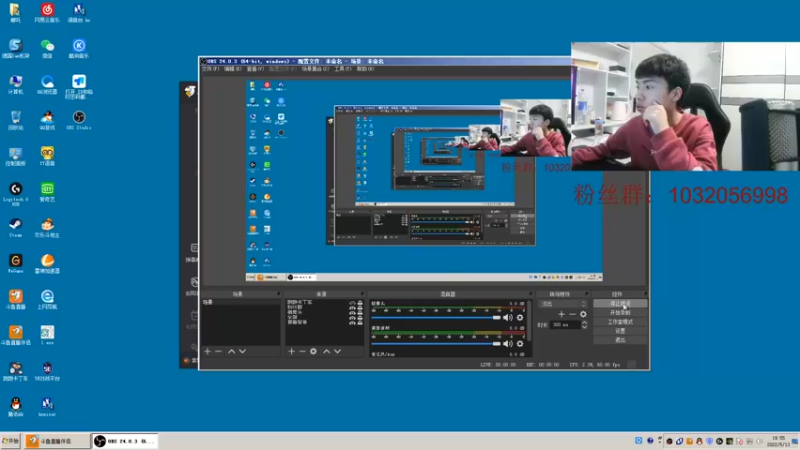Open the 文件(F) menu in OBS

coord(210,69)
